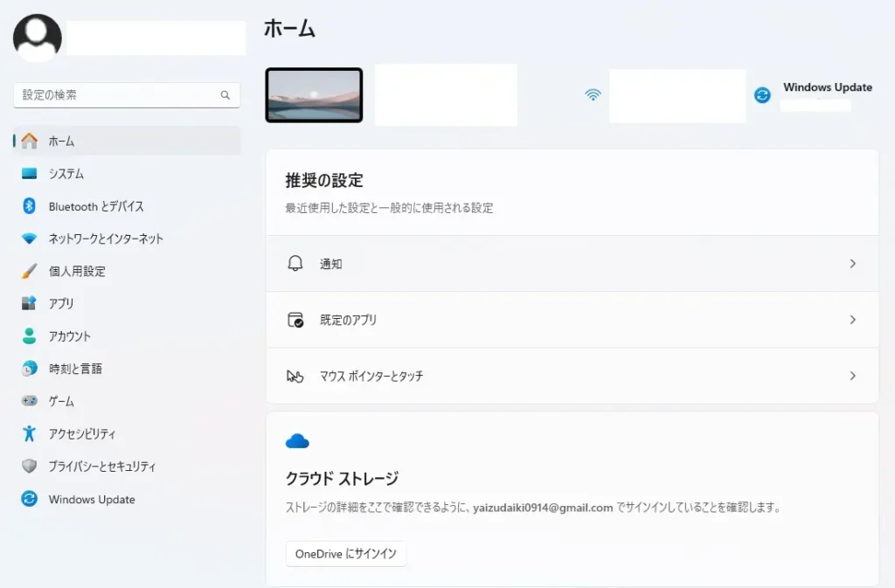Viewport: 895px width, 588px height.
Task: Expand the 通知 row chevron
Action: (x=853, y=264)
